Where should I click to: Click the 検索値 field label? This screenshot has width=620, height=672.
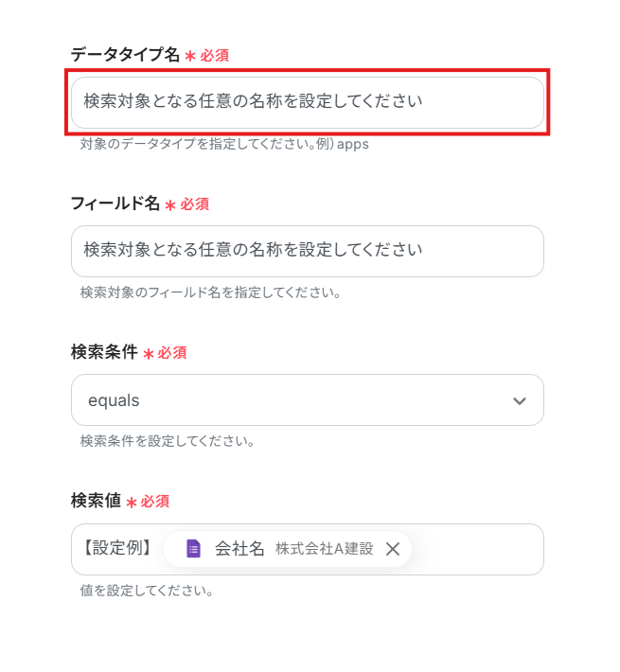pos(96,501)
